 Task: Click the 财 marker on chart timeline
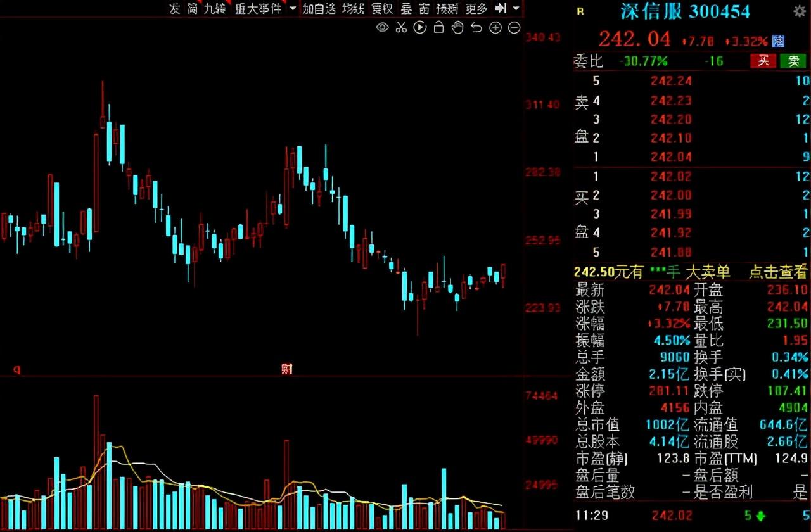coord(287,369)
